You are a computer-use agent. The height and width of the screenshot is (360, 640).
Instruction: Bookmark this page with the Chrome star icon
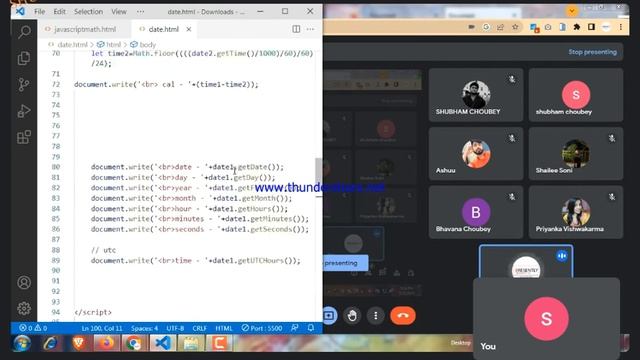pyautogui.click(x=515, y=27)
